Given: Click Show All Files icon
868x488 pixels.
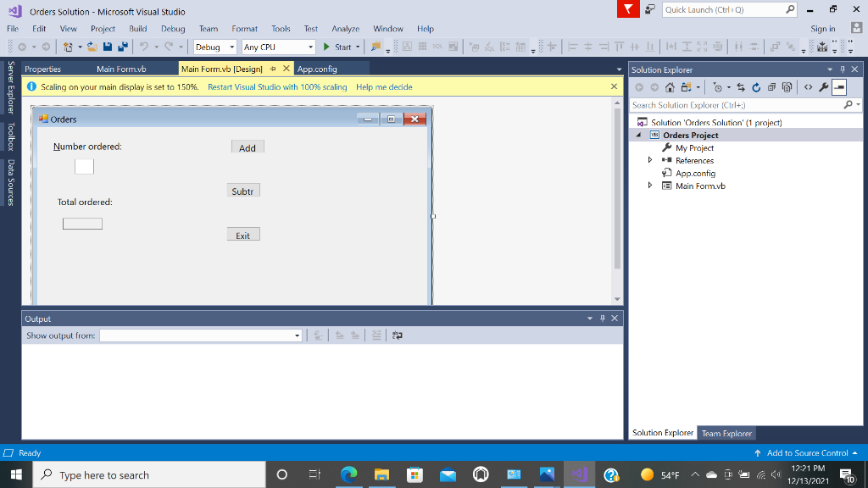Looking at the screenshot, I should click(x=787, y=87).
